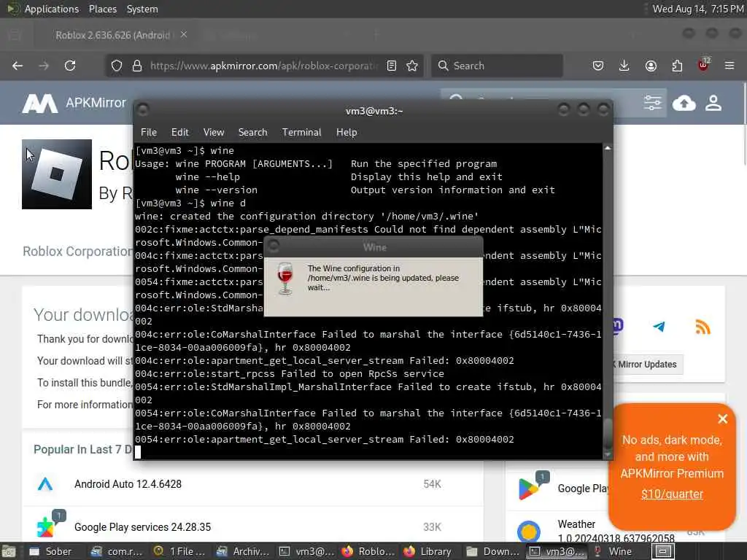
Task: Click the Roblox Corporation developer link
Action: coord(77,252)
